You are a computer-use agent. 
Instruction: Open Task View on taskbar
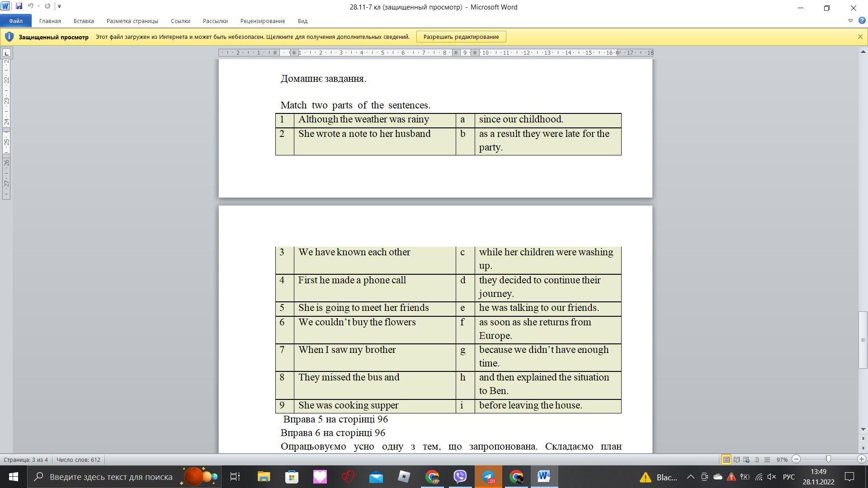tap(235, 477)
